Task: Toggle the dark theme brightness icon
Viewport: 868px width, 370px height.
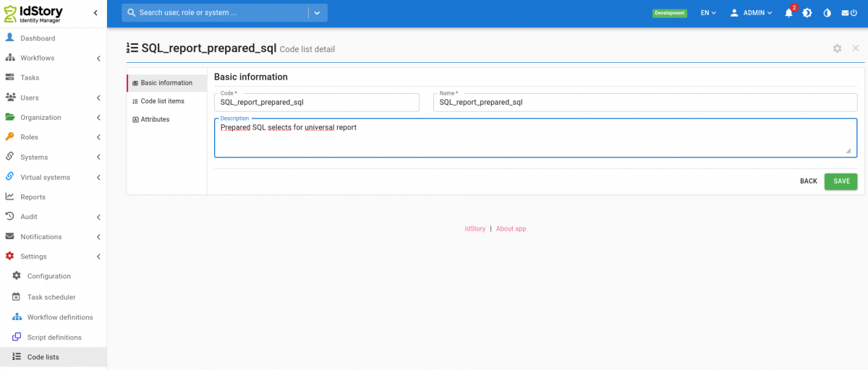Action: click(807, 13)
